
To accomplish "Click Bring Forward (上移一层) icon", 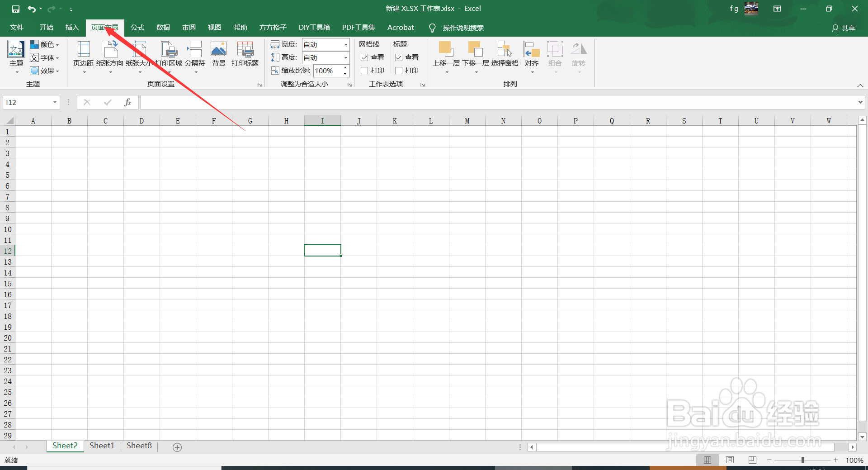I will coord(446,49).
